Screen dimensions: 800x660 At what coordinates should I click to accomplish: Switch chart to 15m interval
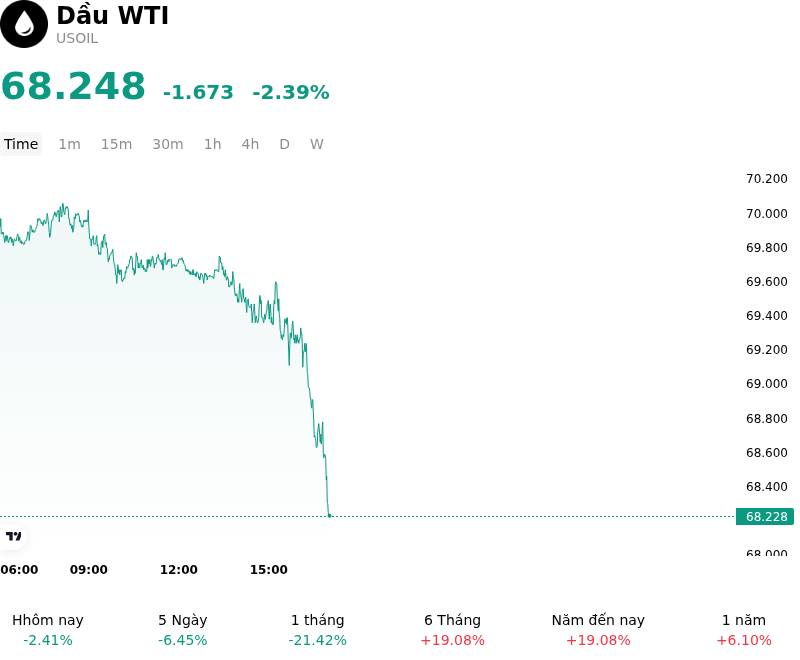pos(116,144)
